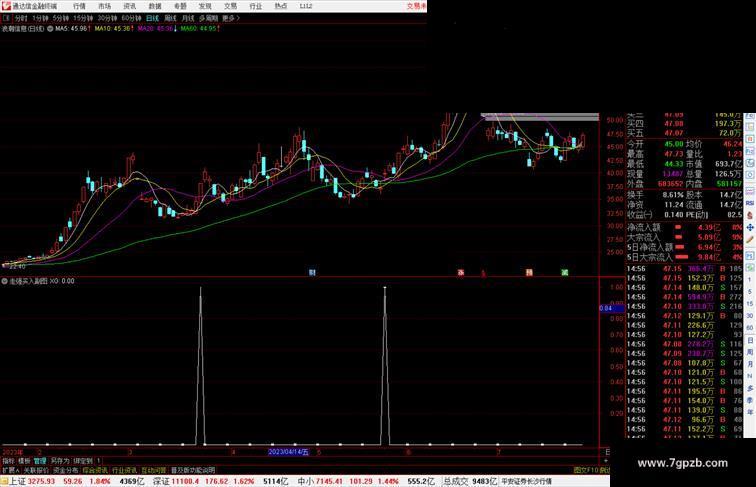Open the 行业 menu
Screen dimensions: 756x487
(x=256, y=6)
